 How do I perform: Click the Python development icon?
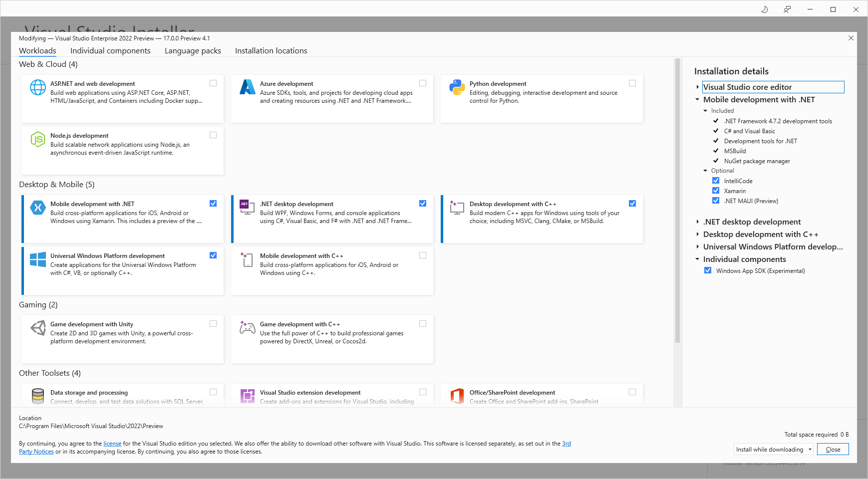pos(457,87)
